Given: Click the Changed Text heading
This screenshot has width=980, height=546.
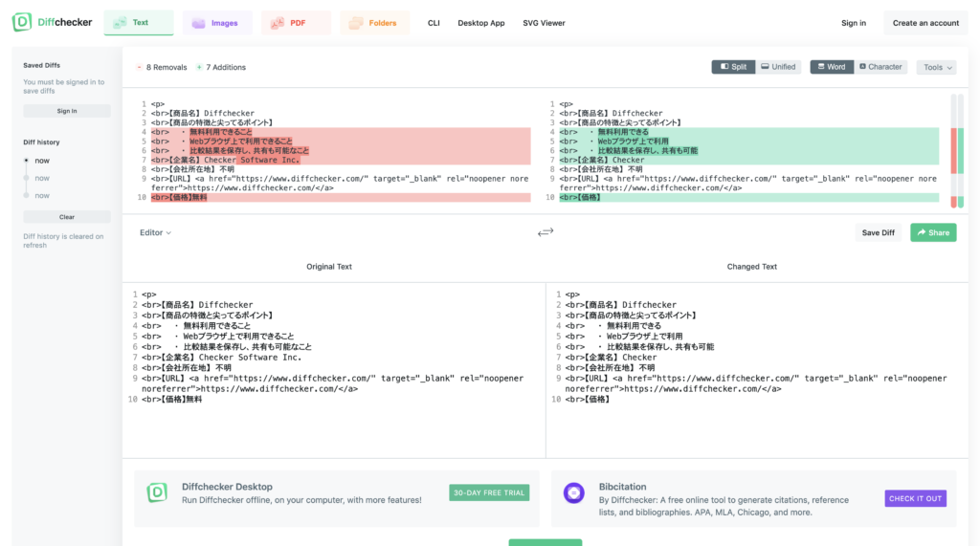Looking at the screenshot, I should (x=752, y=267).
